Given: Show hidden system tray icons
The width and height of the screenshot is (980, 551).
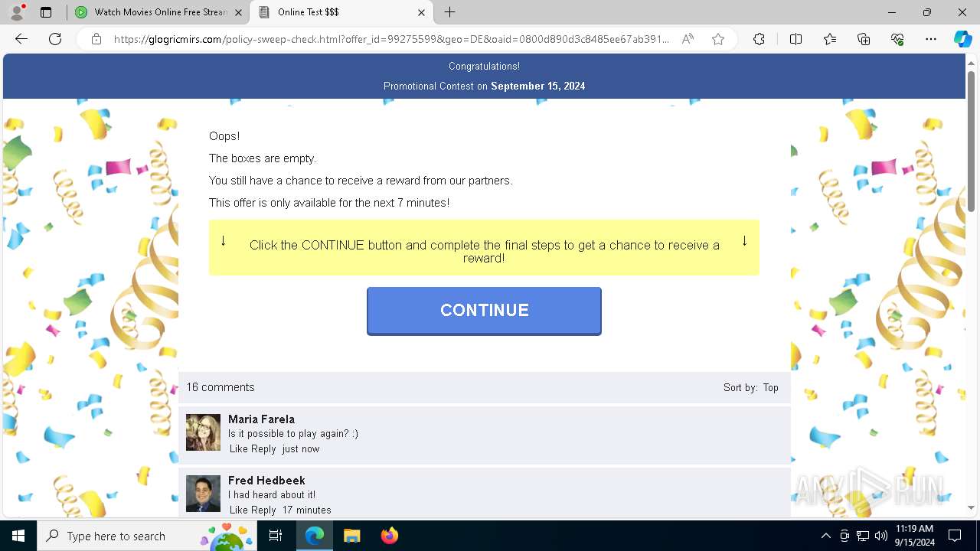Looking at the screenshot, I should tap(825, 536).
